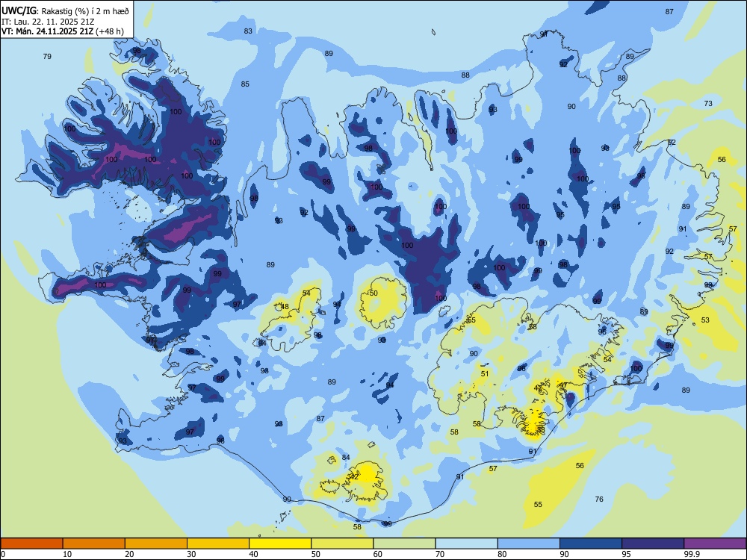Click the 95–99.9 indigo legend swatch
Screen dimensions: 747x560
653,544
